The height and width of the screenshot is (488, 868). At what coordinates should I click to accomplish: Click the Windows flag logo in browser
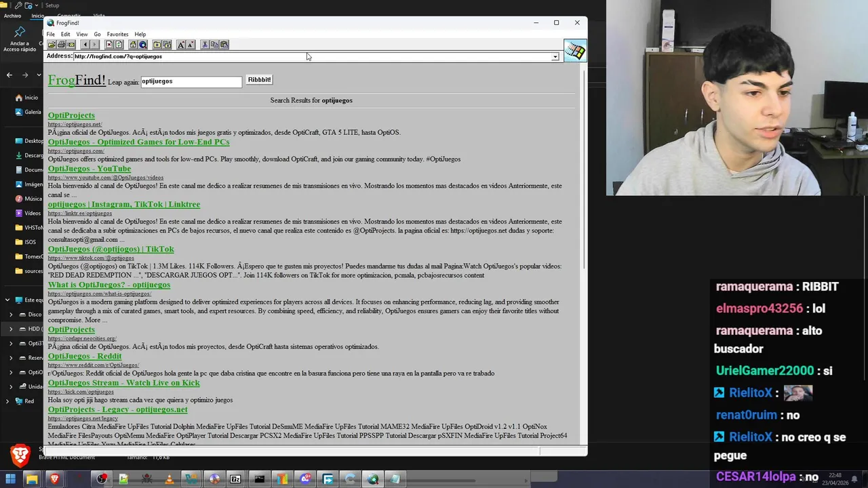[x=574, y=51]
